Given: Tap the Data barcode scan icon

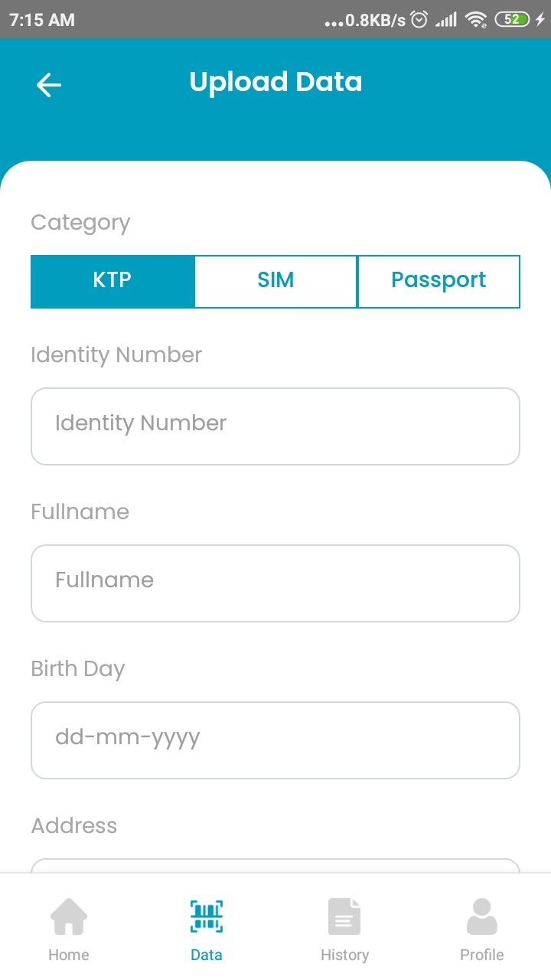Looking at the screenshot, I should tap(207, 916).
